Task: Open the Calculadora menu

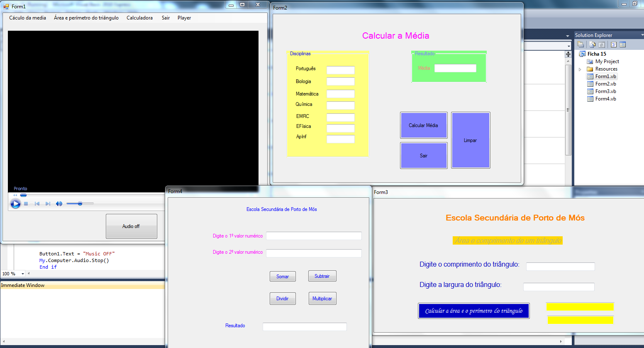Action: coord(139,18)
